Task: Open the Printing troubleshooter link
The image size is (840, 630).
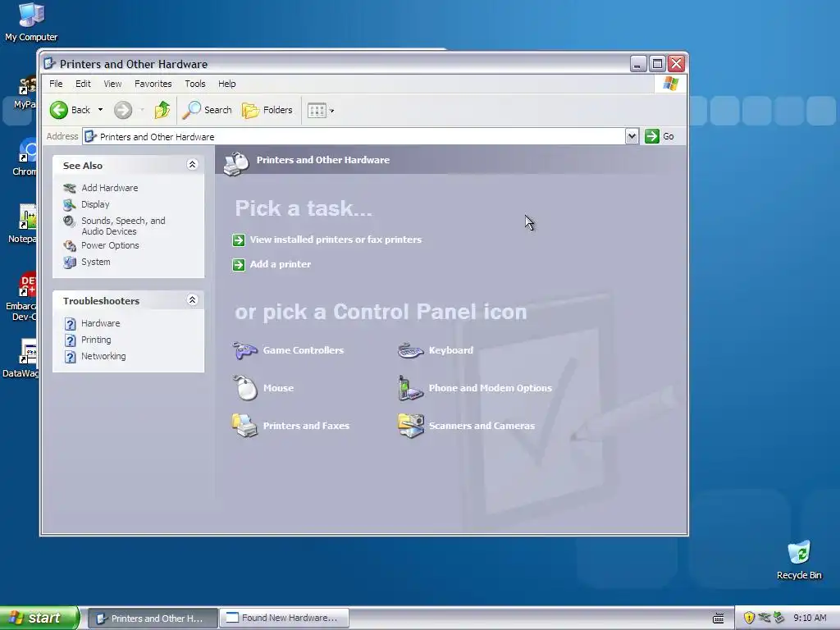Action: 96,340
